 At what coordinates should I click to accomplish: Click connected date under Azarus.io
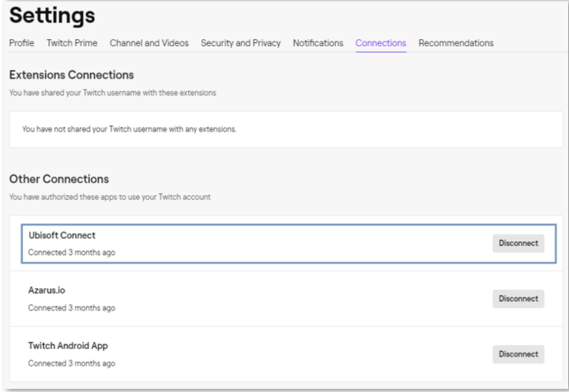71,308
